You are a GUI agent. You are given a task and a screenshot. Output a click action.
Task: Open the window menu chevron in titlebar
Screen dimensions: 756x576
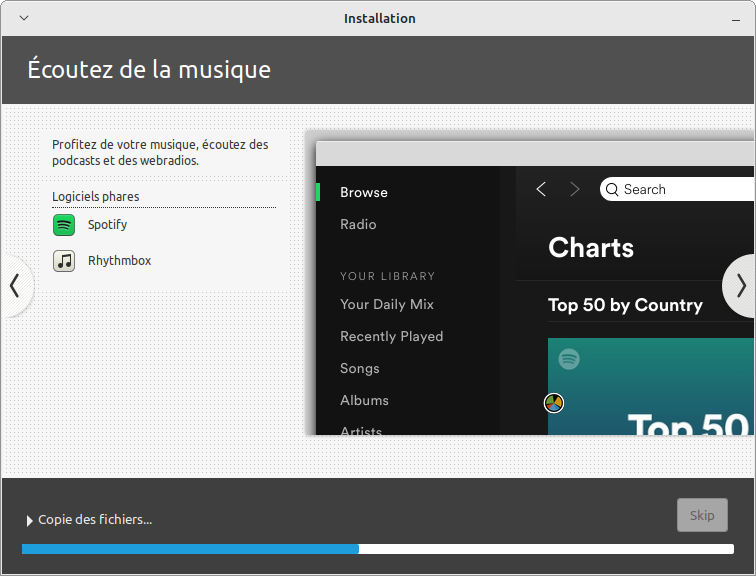tap(24, 18)
